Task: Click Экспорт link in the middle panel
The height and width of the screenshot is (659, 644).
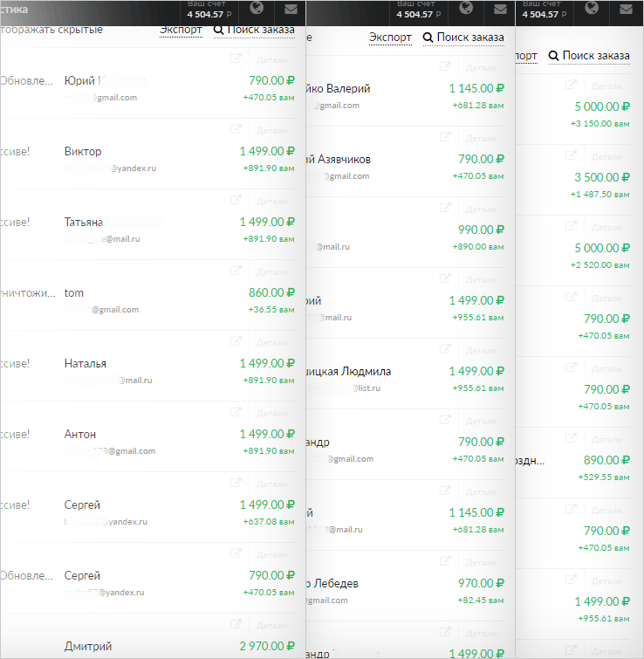Action: point(390,38)
